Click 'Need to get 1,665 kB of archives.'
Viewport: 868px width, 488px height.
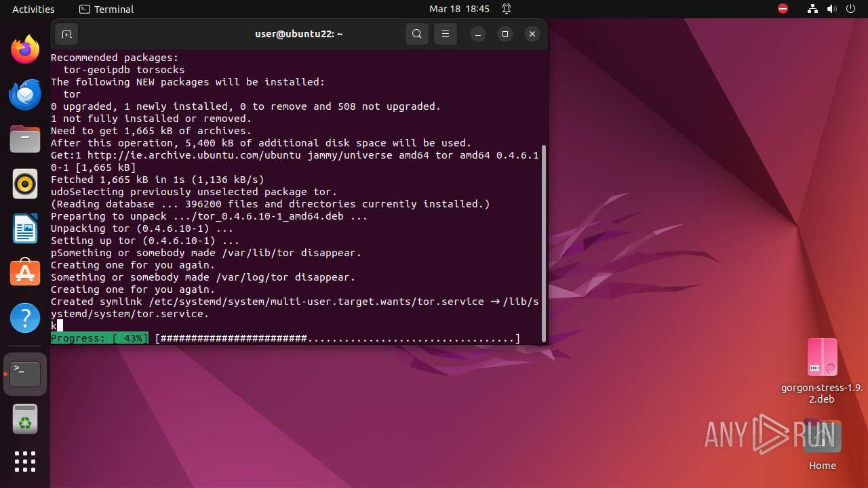[151, 131]
